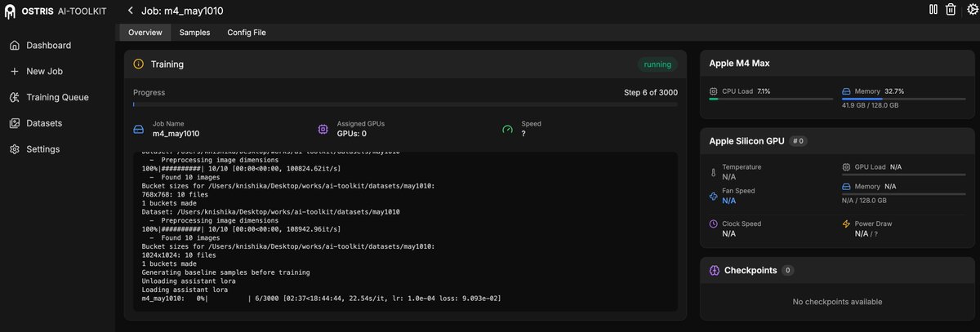Click the Dashboard home icon
Screen dimensions: 980x332
click(15, 46)
